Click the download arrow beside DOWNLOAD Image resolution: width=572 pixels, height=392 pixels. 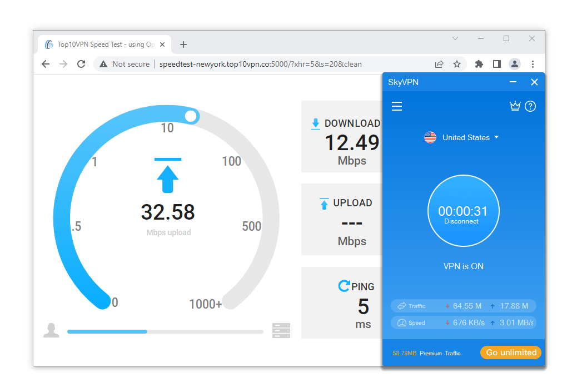(x=316, y=123)
